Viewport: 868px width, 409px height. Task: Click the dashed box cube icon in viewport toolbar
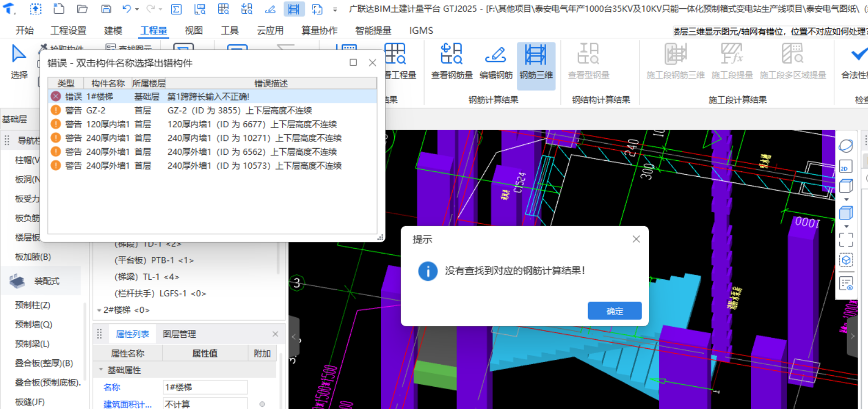(846, 260)
